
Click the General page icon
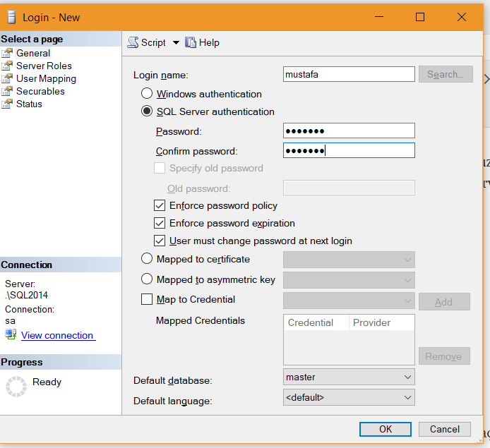(x=7, y=53)
